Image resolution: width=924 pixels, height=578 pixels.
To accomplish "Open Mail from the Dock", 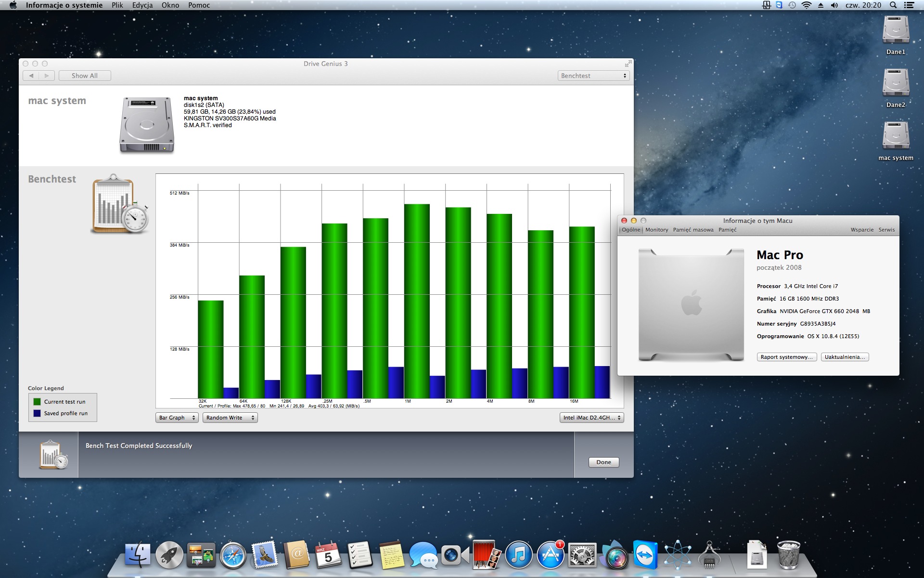I will (265, 555).
